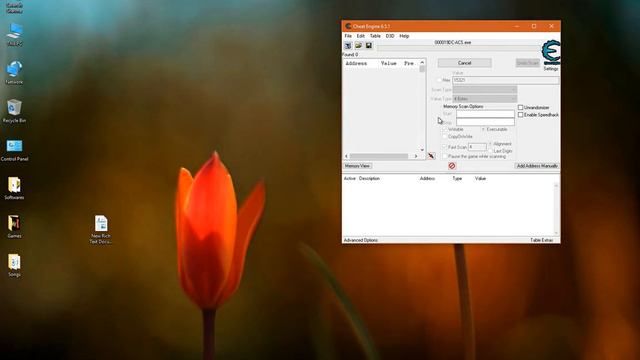Select the Alignment radio button
640x360 pixels.
[x=490, y=144]
